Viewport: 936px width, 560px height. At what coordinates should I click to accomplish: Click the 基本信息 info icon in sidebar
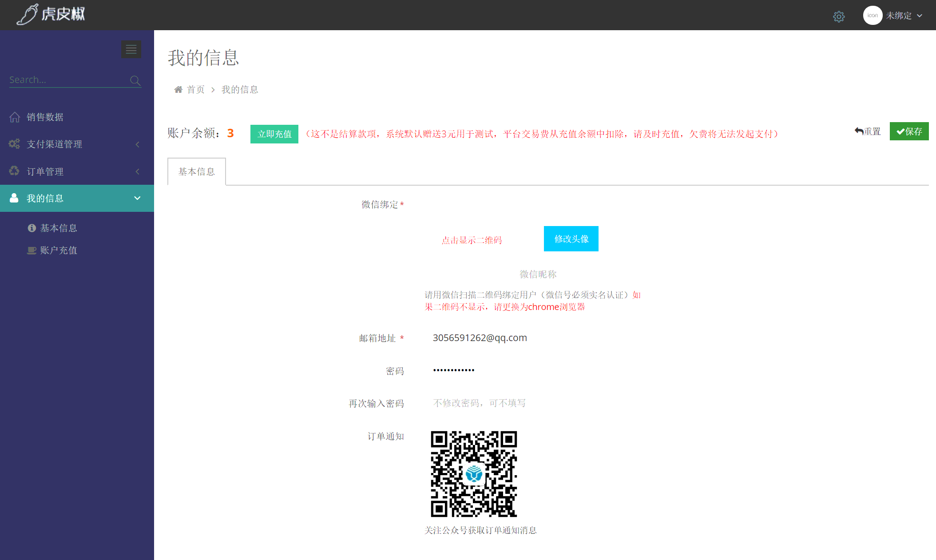point(31,227)
